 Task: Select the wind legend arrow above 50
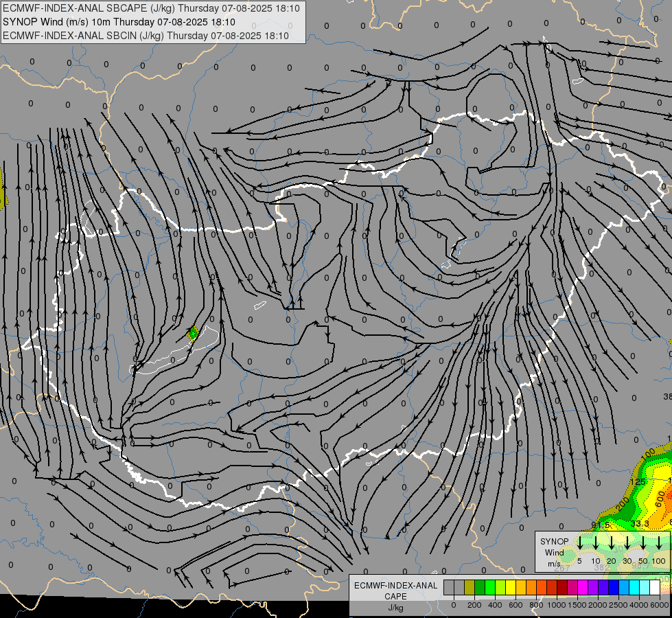(643, 542)
